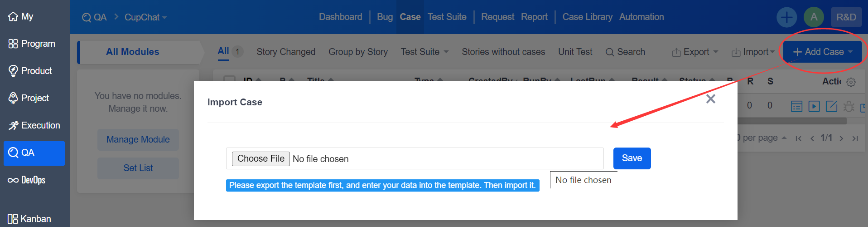Open the Case Library tab

click(x=587, y=17)
